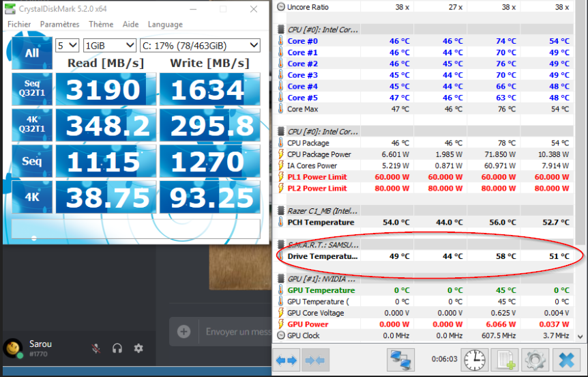Open the Thème menu
This screenshot has width=588, height=377.
click(101, 25)
